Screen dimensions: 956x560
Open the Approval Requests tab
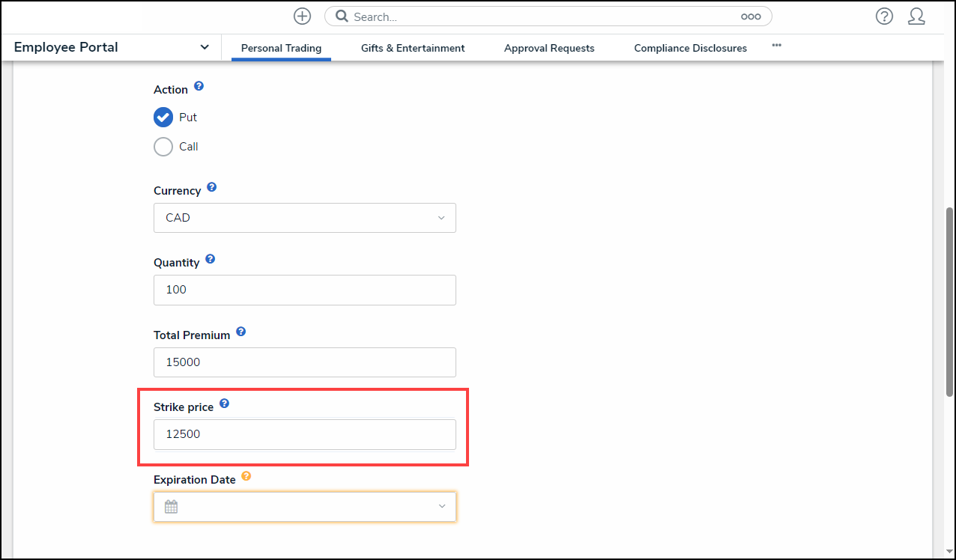(549, 48)
